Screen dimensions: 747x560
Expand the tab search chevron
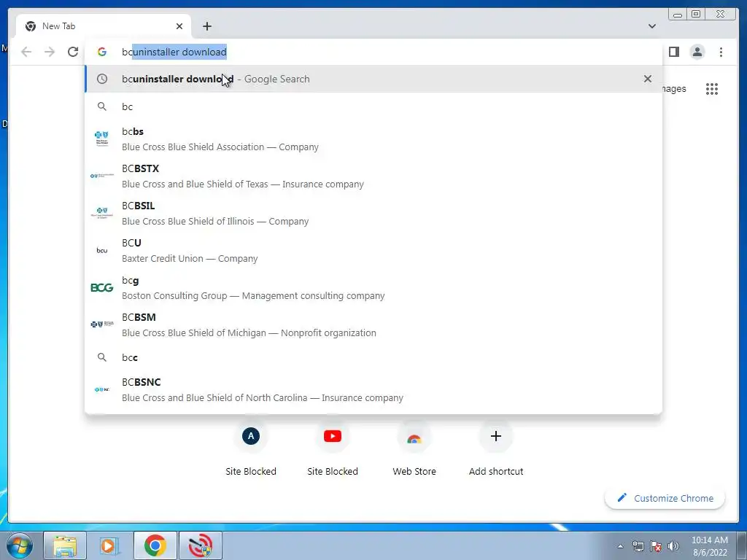pos(651,26)
